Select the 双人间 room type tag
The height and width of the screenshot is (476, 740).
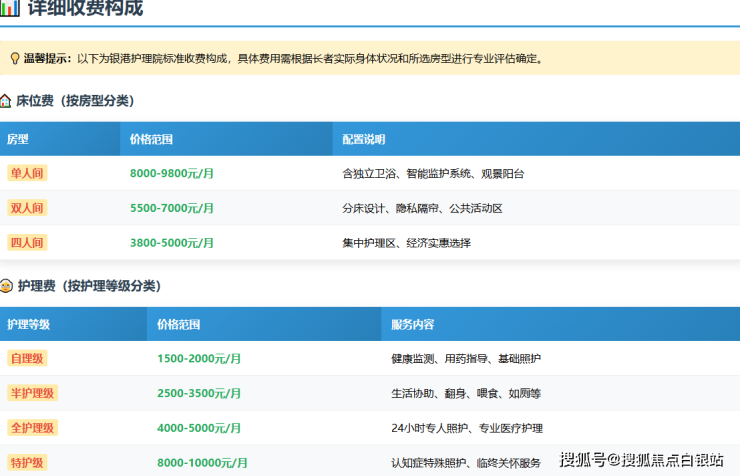click(27, 208)
